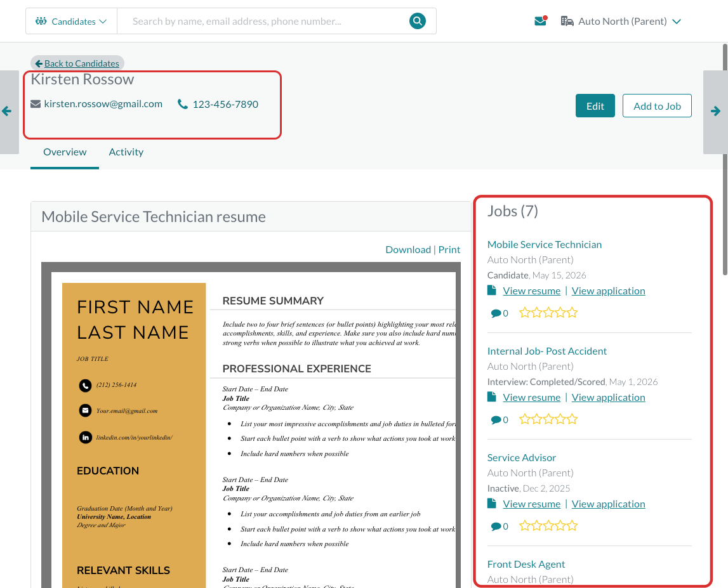Open comments bubble for Service Advisor
The height and width of the screenshot is (588, 728).
pos(496,526)
